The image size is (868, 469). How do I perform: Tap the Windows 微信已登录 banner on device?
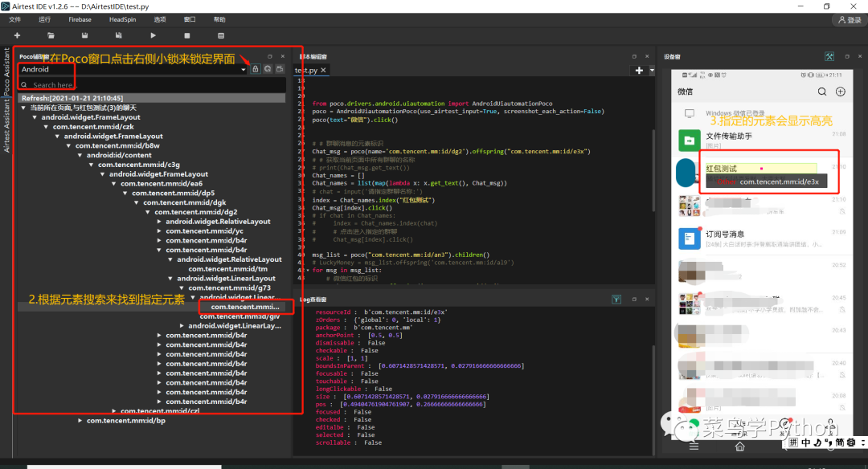[763, 113]
